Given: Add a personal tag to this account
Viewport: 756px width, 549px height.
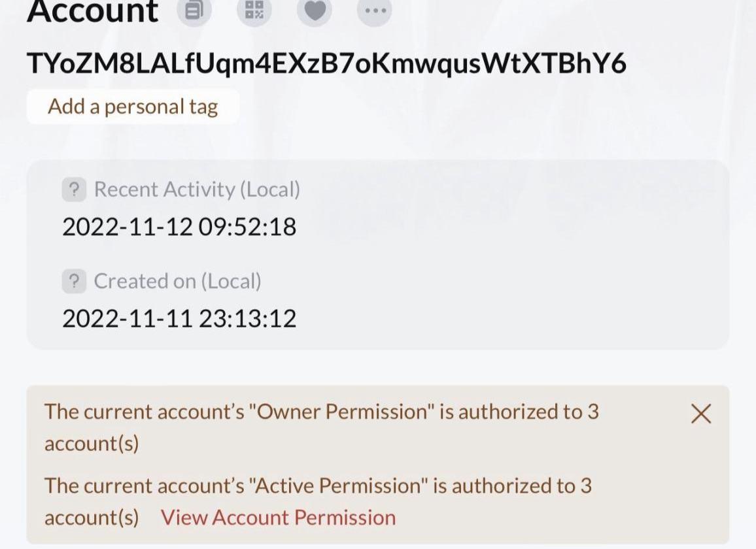Looking at the screenshot, I should pos(133,107).
